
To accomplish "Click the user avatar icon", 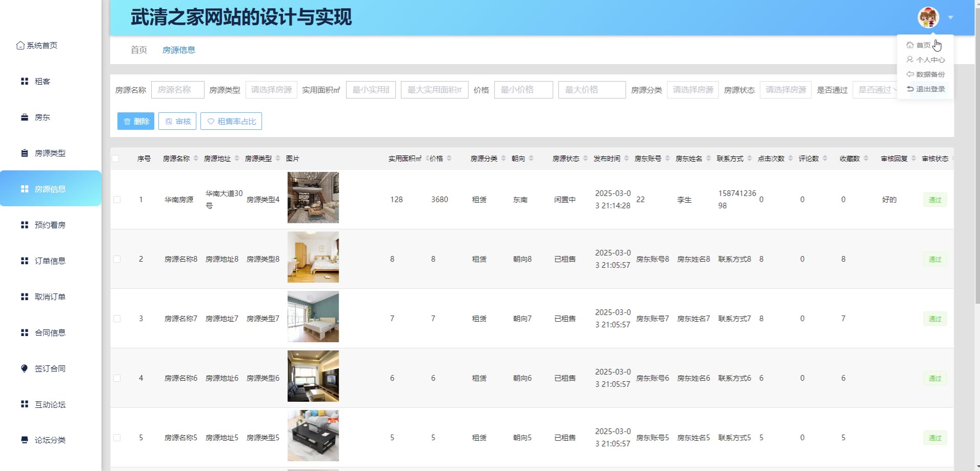I will coord(928,17).
